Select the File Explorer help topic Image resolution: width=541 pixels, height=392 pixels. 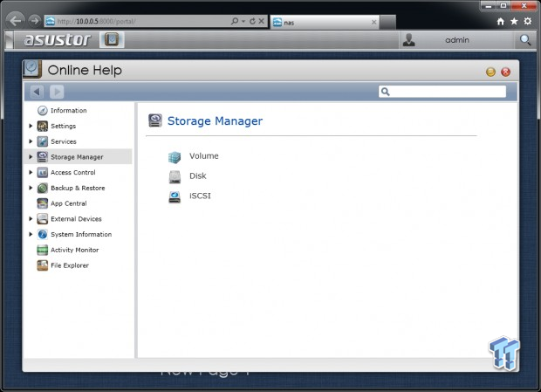pyautogui.click(x=70, y=265)
